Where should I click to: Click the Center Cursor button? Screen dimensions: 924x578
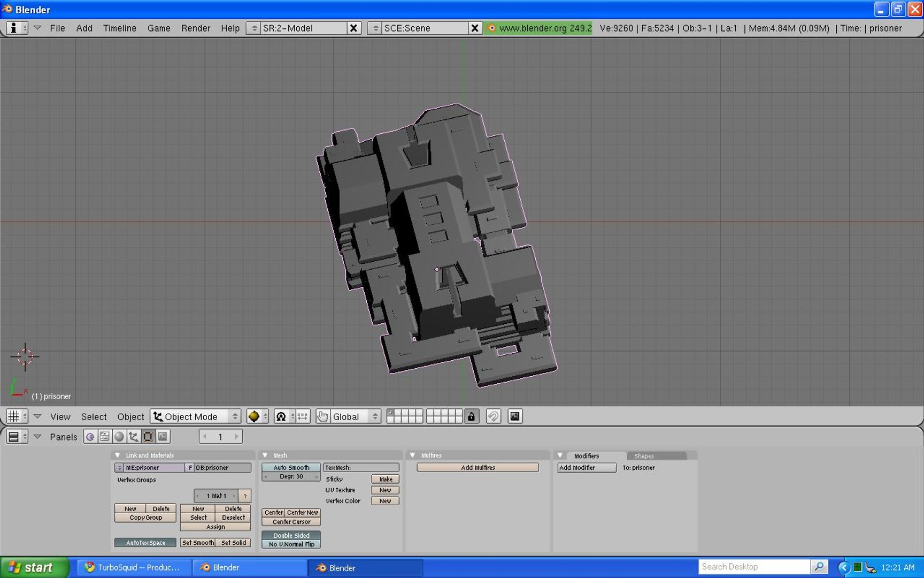[291, 522]
